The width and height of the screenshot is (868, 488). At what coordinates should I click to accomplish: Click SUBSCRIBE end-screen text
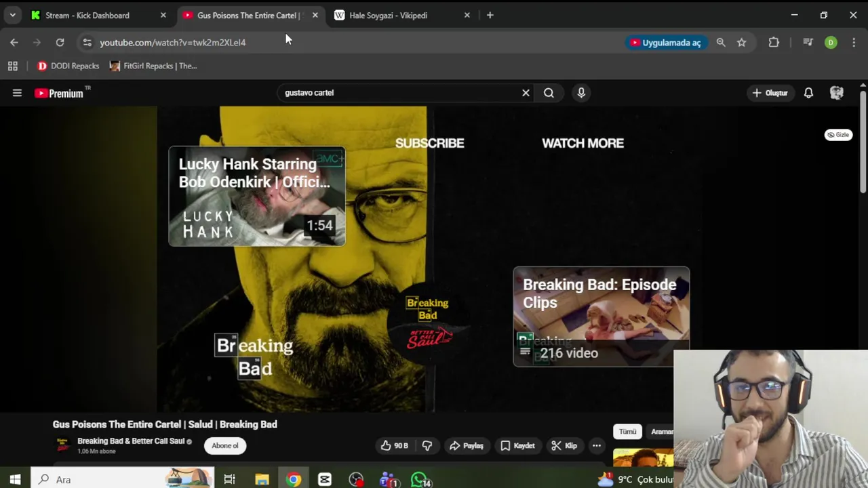point(430,143)
